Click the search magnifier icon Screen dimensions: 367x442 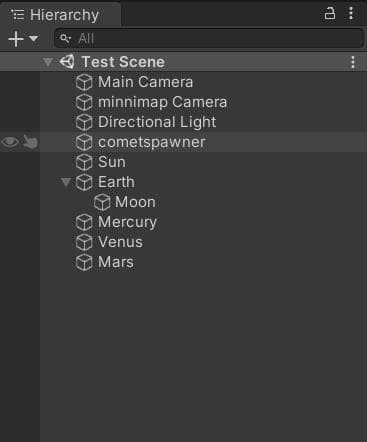pos(65,39)
